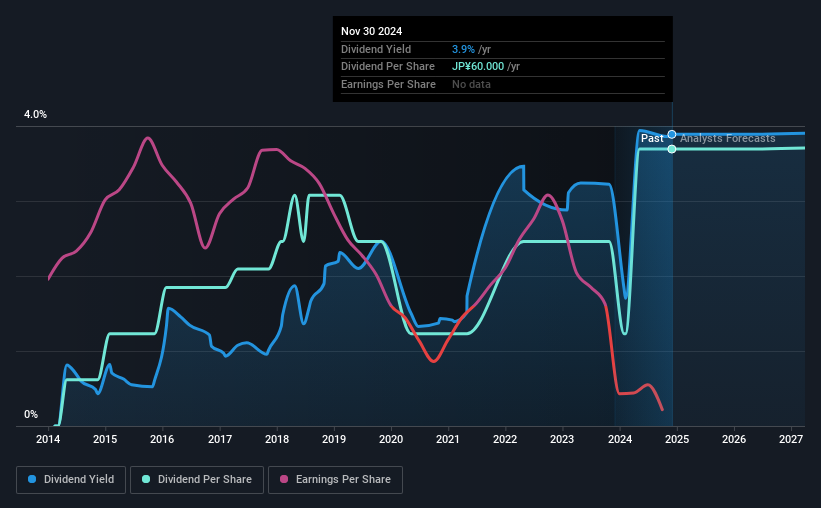Click the 3.9% dividend yield value
This screenshot has height=508, width=821.
click(463, 49)
